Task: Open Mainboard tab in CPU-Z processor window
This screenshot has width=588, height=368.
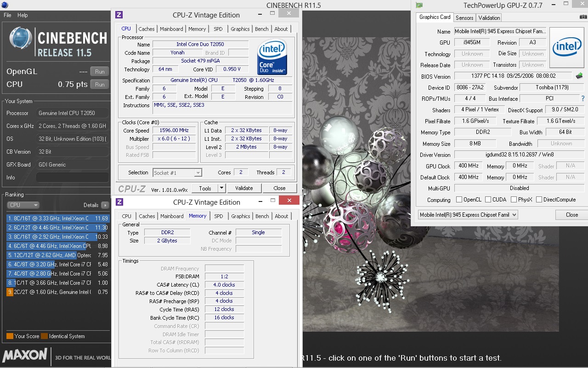Action: [171, 29]
